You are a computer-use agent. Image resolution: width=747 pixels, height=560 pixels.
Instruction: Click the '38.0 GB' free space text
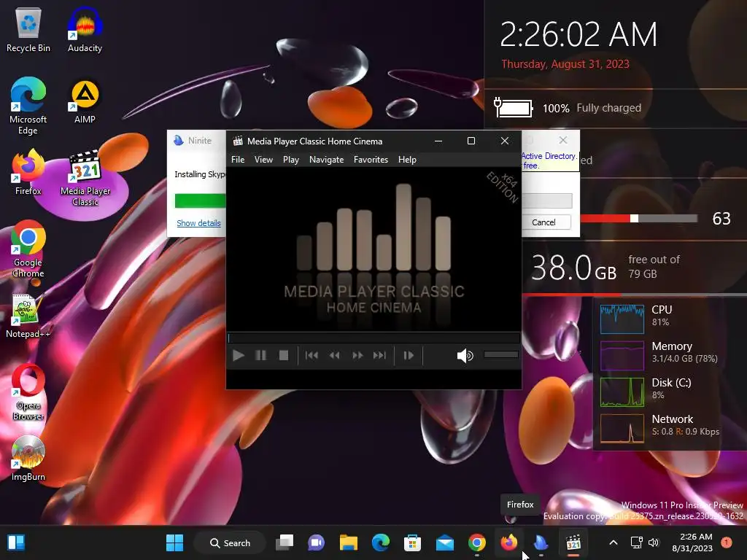[x=573, y=267]
